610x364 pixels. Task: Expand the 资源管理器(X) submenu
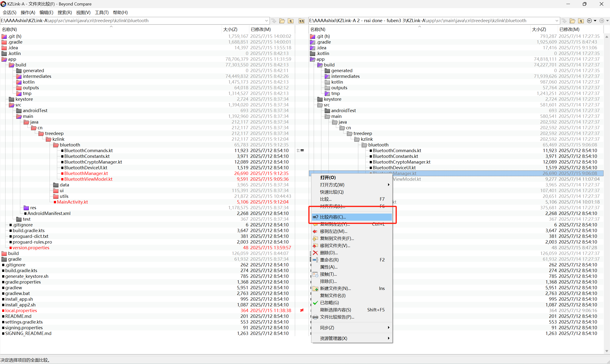pyautogui.click(x=351, y=338)
